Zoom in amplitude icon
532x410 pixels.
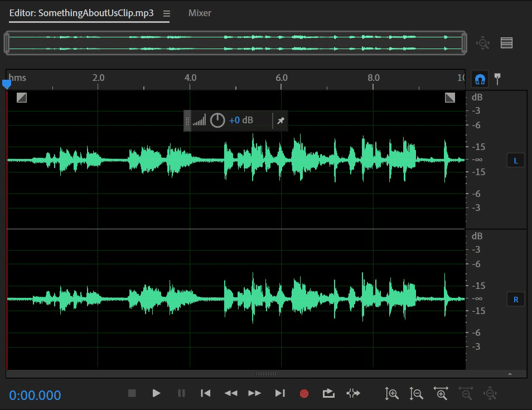pos(392,394)
